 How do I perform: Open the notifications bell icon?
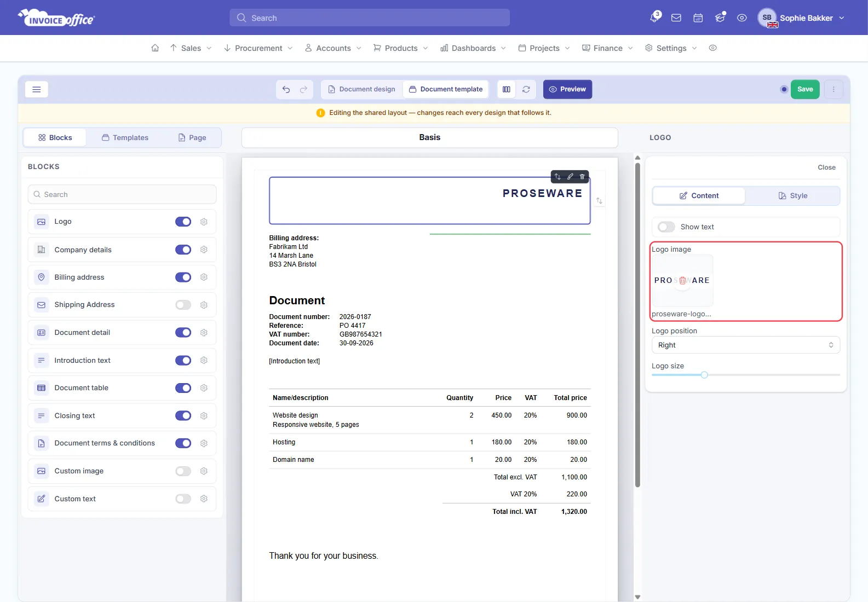[654, 18]
